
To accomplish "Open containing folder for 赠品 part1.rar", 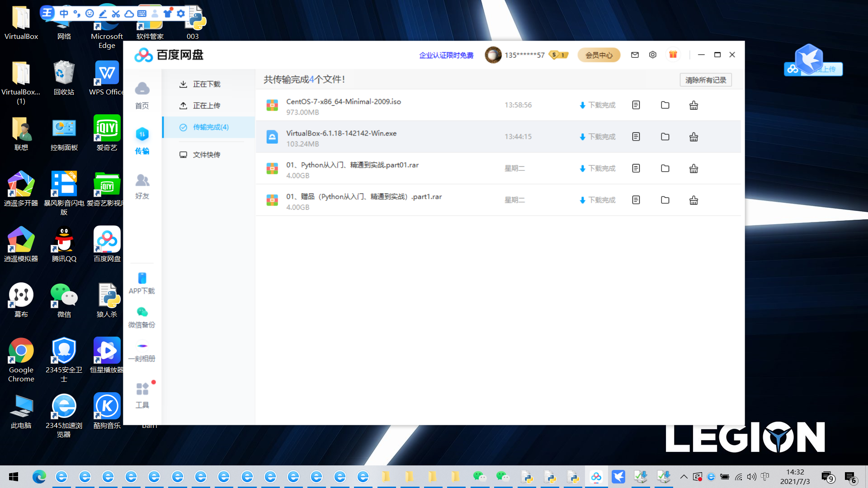I will (665, 200).
